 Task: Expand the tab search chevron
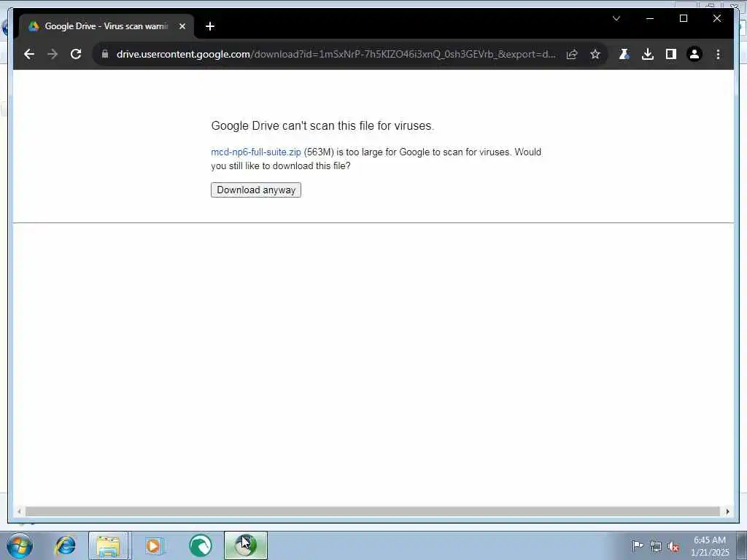(x=616, y=18)
